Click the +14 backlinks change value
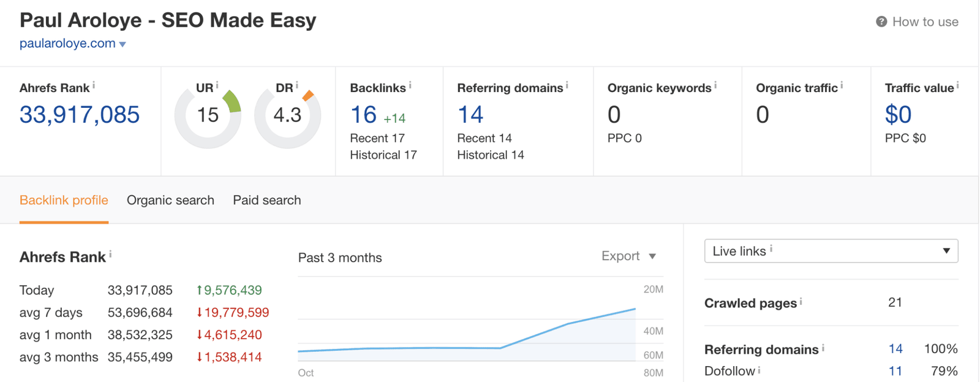 (394, 118)
